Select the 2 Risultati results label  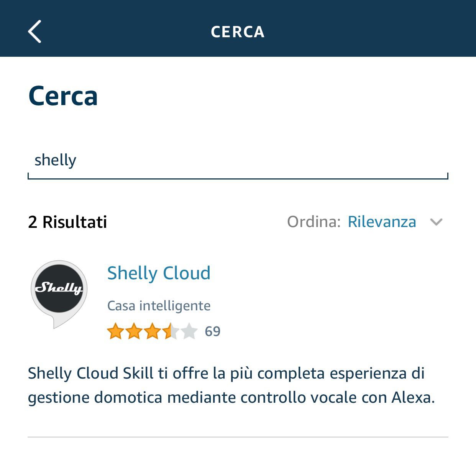click(x=67, y=222)
